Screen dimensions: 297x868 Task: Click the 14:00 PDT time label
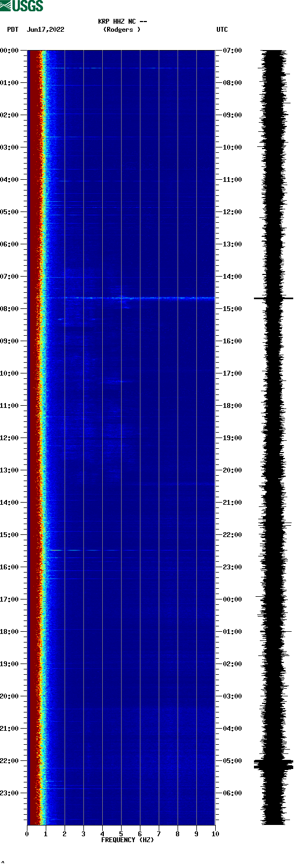pos(10,503)
